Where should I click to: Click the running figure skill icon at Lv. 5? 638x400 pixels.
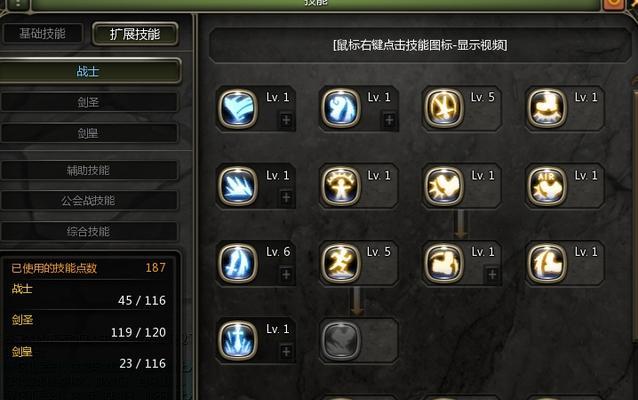(341, 263)
